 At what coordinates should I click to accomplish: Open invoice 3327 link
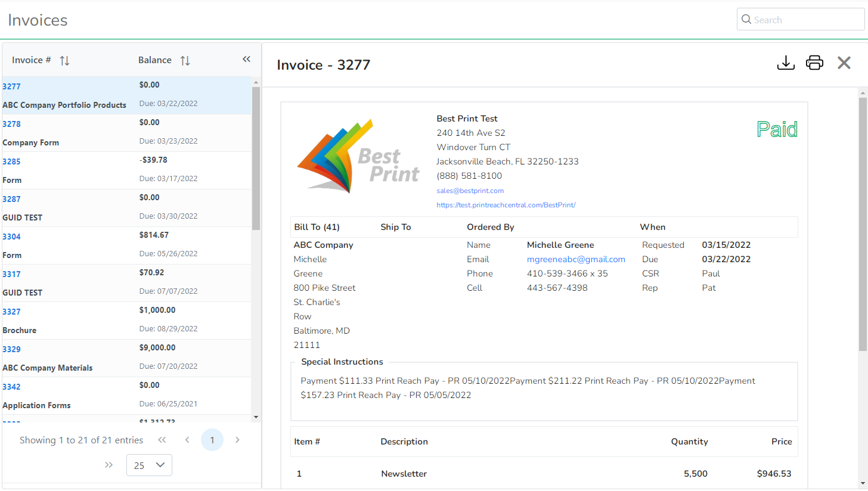(x=11, y=312)
